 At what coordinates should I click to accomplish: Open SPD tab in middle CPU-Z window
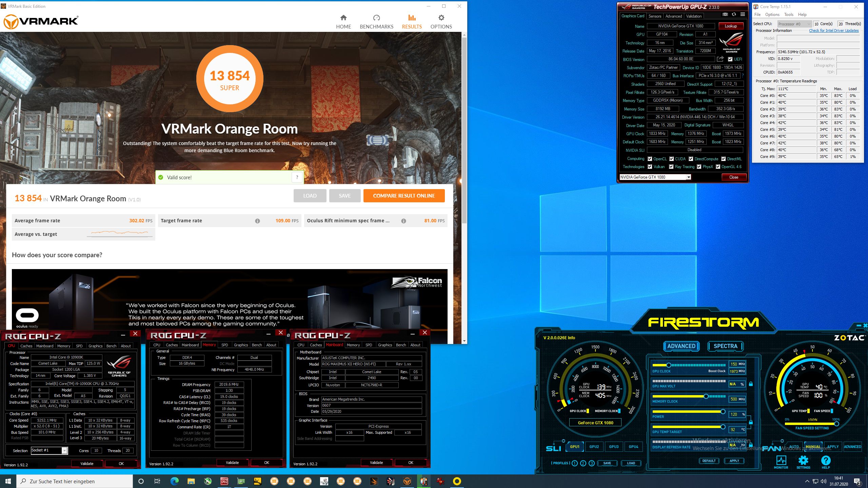tap(224, 345)
